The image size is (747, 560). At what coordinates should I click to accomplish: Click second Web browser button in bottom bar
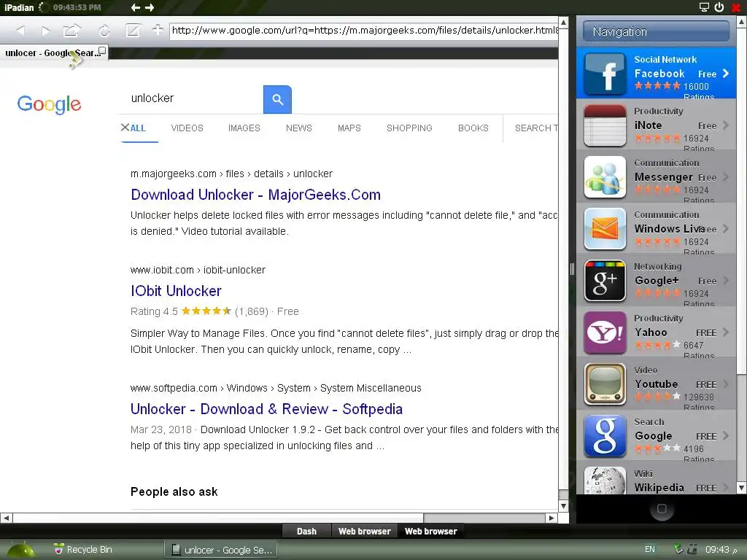click(430, 531)
